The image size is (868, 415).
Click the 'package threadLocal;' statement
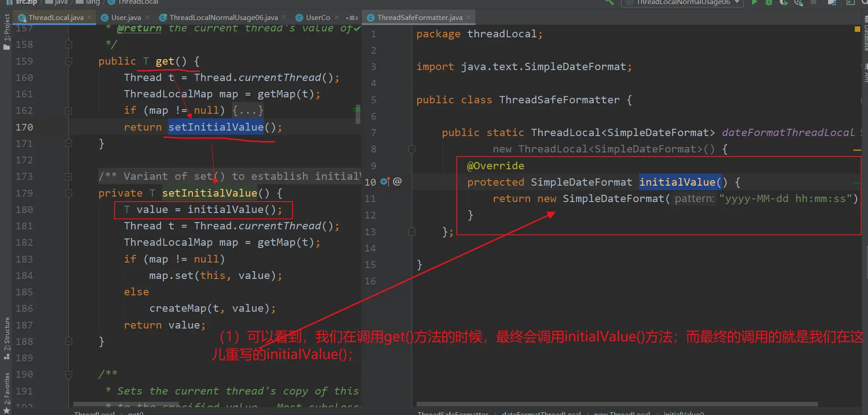coord(479,34)
